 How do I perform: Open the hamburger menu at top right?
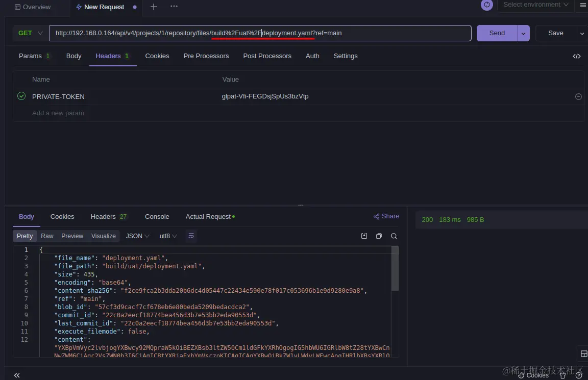click(x=583, y=5)
